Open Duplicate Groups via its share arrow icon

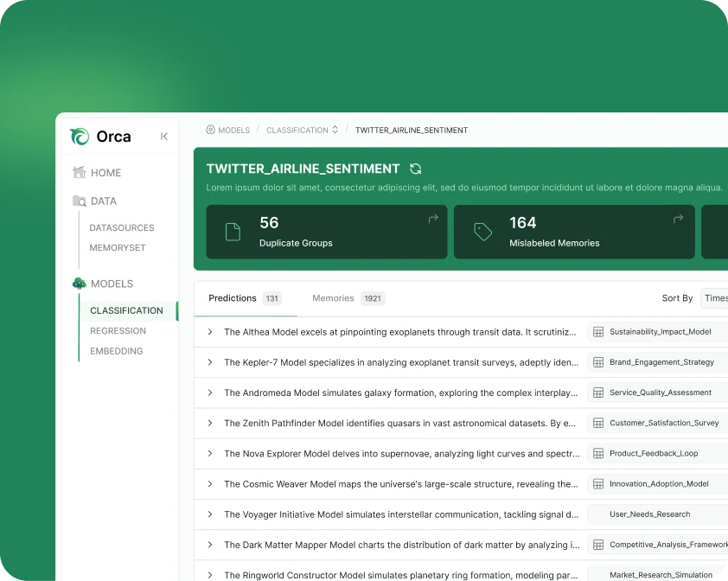[x=433, y=218]
